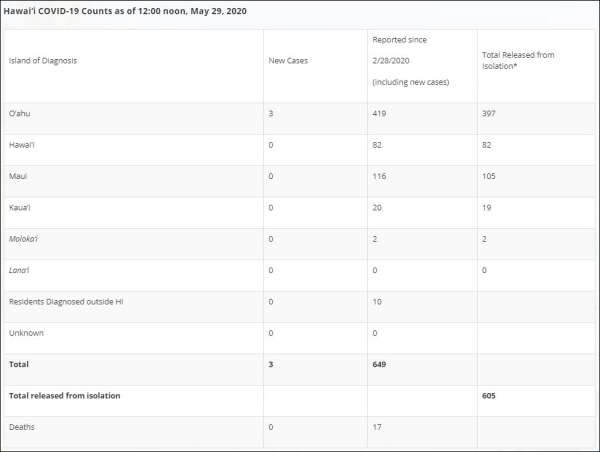Click the italic Moloka'i row label
The image size is (600, 452).
click(x=23, y=239)
